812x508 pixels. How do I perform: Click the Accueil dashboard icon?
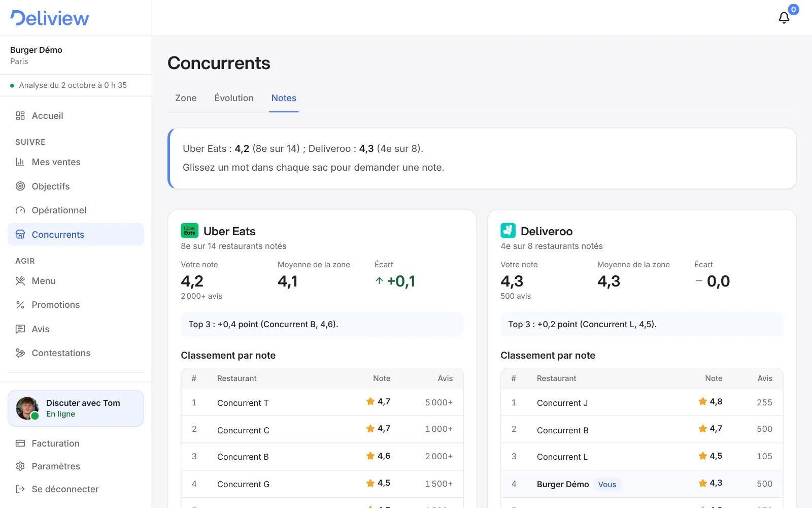20,116
